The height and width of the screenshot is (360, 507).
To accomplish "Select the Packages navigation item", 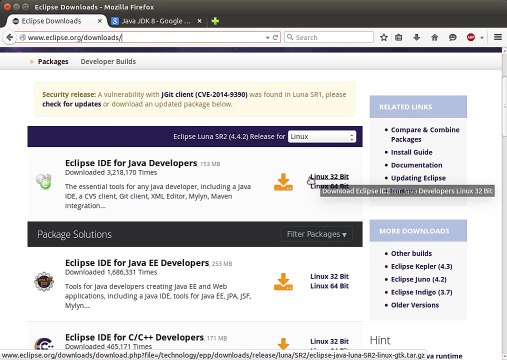I will click(53, 62).
